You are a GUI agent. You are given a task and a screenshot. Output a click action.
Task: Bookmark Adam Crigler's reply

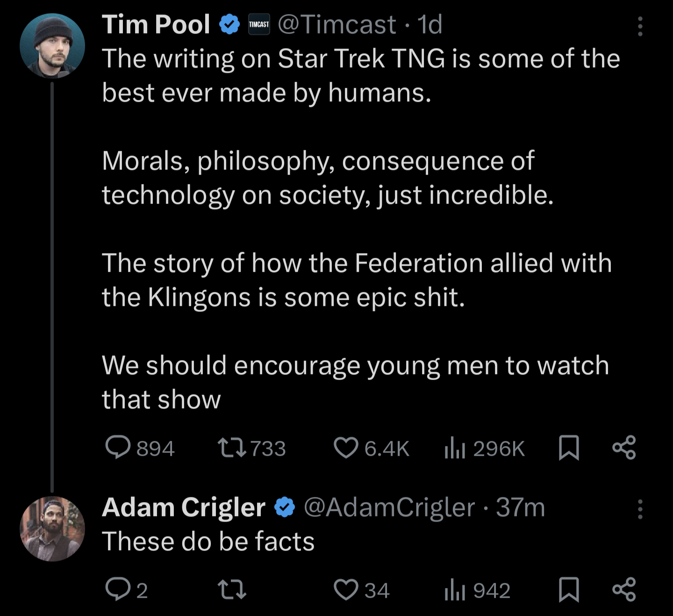[x=569, y=589]
